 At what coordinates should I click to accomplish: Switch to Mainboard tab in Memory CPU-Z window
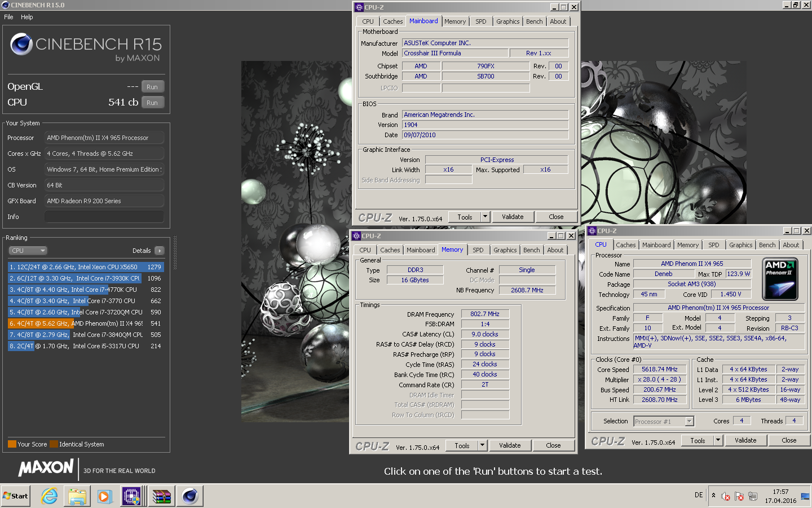click(x=421, y=250)
